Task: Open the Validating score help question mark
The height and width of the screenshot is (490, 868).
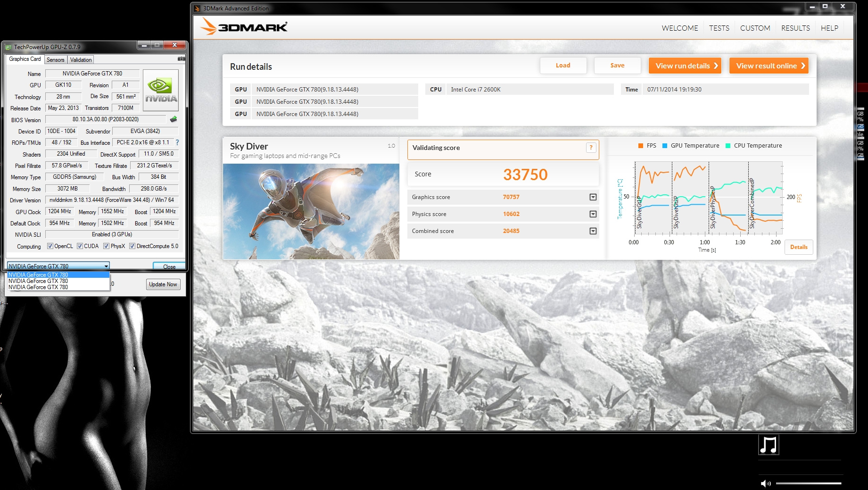Action: (591, 148)
